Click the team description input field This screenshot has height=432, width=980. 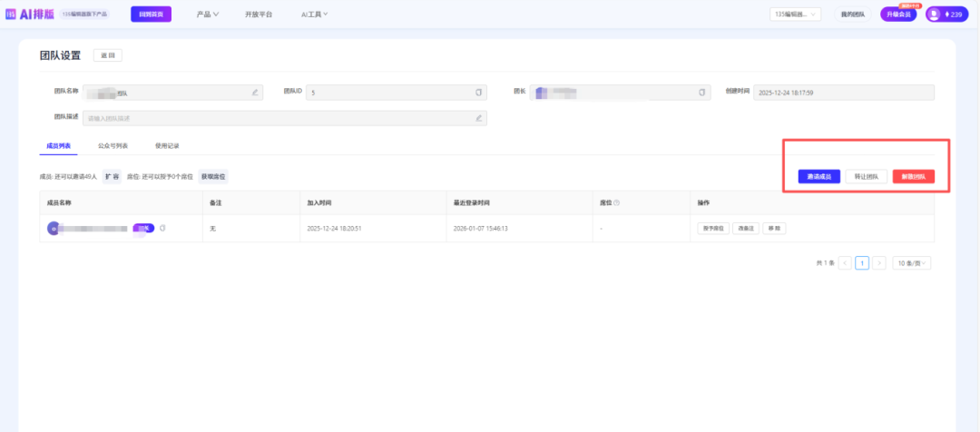285,118
